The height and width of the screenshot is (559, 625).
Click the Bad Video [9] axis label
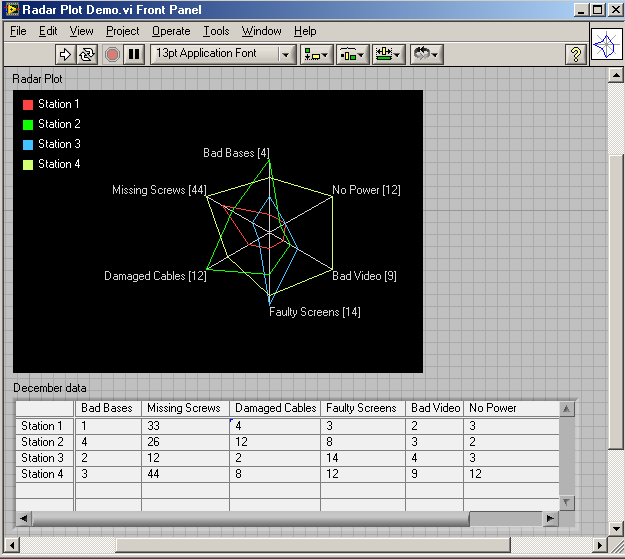click(364, 276)
